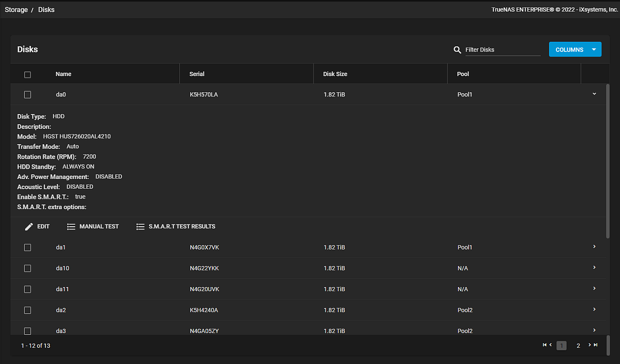Viewport: 620px width, 364px height.
Task: Switch to page 2 of disks
Action: 578,345
